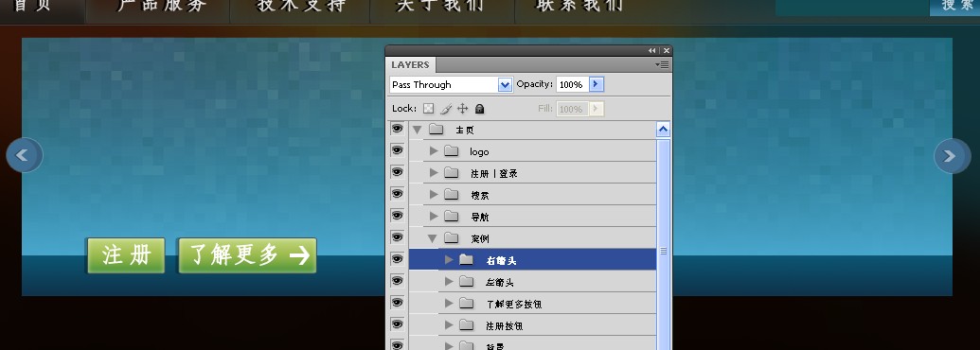Select the 注册 | 登录 layer name
The image size is (980, 350).
493,173
